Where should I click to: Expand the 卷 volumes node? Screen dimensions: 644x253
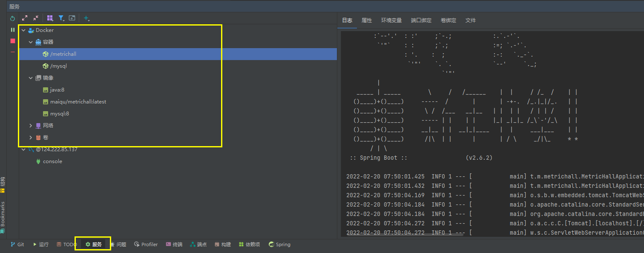coord(31,138)
